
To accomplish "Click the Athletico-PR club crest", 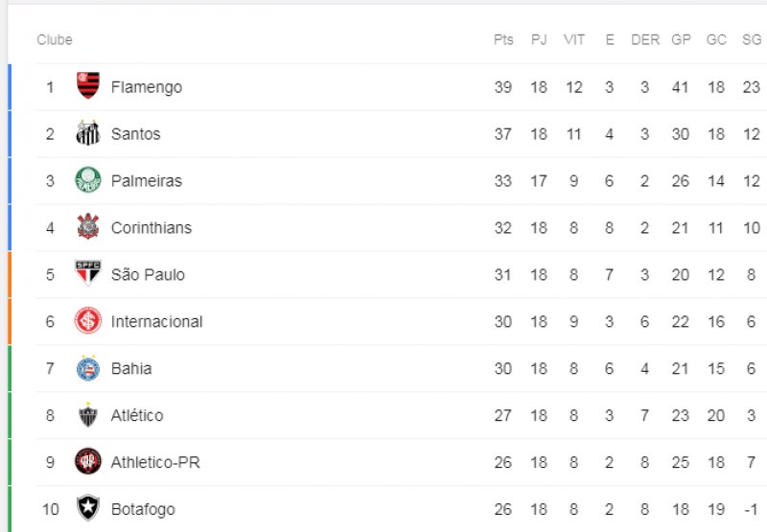I will tap(88, 461).
